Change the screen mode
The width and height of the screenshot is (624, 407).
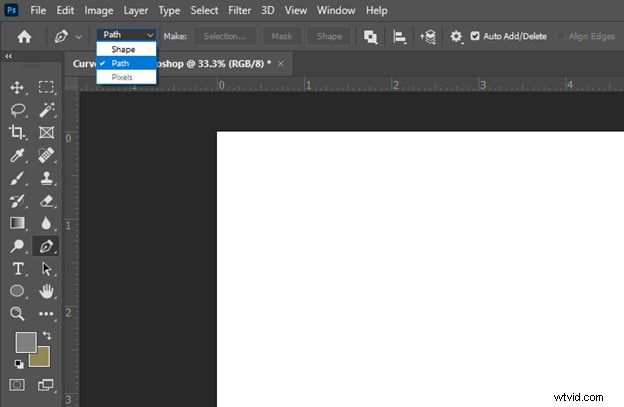[46, 385]
